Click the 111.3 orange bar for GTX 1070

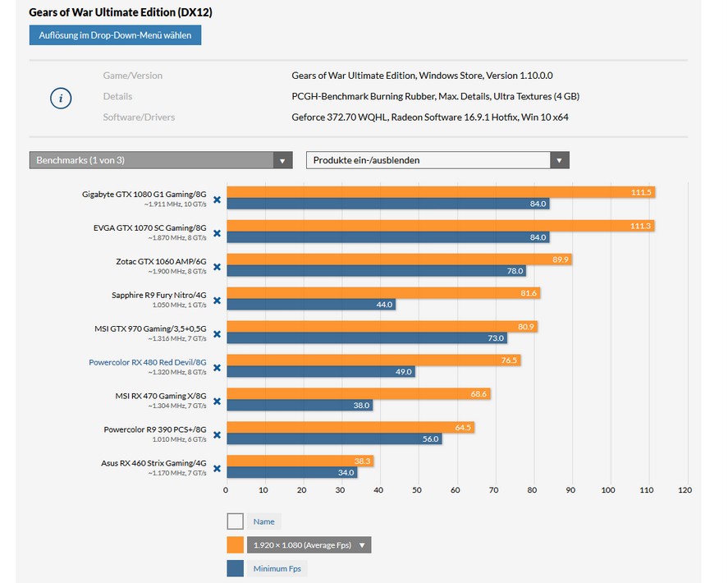tap(441, 226)
